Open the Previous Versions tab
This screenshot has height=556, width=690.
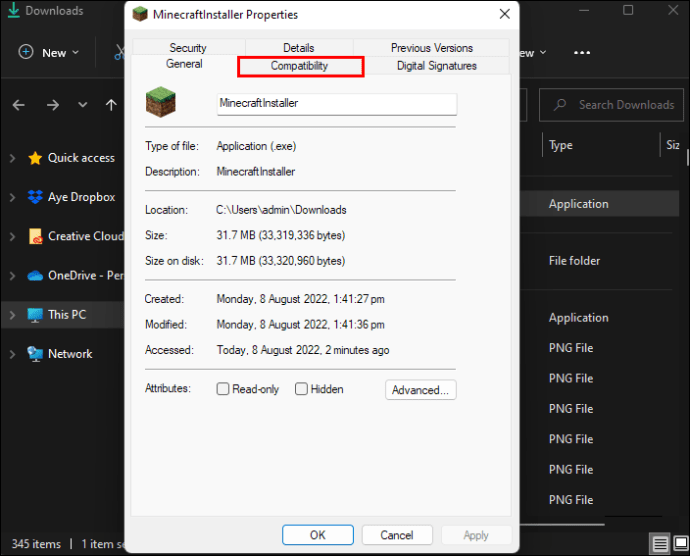pyautogui.click(x=432, y=48)
